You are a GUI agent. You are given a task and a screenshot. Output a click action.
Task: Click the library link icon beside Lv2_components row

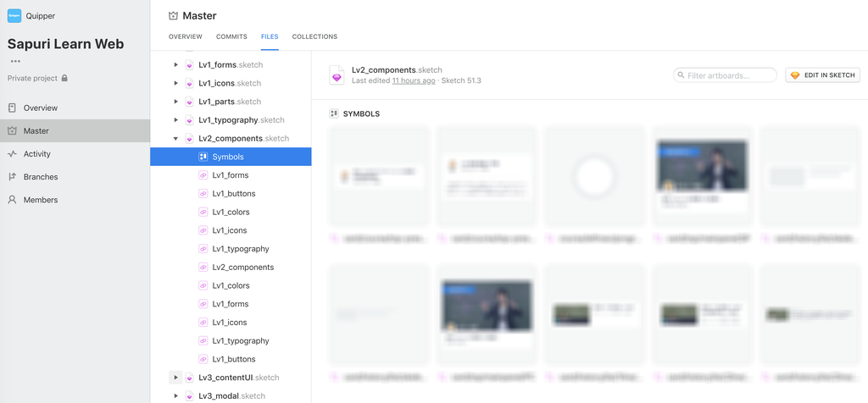point(203,267)
